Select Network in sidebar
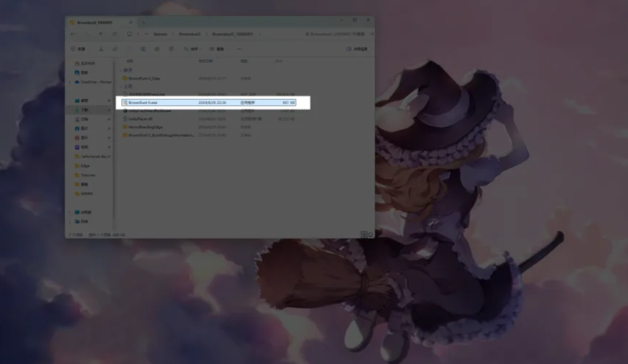The image size is (628, 364). [x=82, y=222]
